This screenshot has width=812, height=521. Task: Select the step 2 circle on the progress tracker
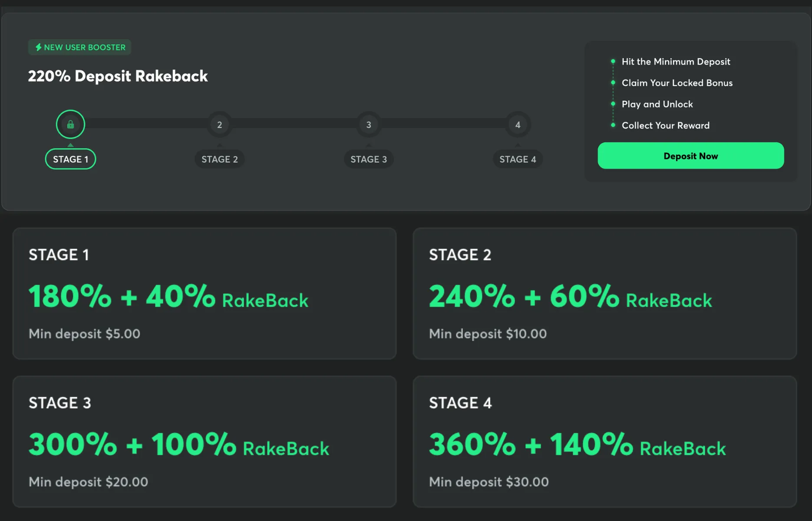[219, 125]
